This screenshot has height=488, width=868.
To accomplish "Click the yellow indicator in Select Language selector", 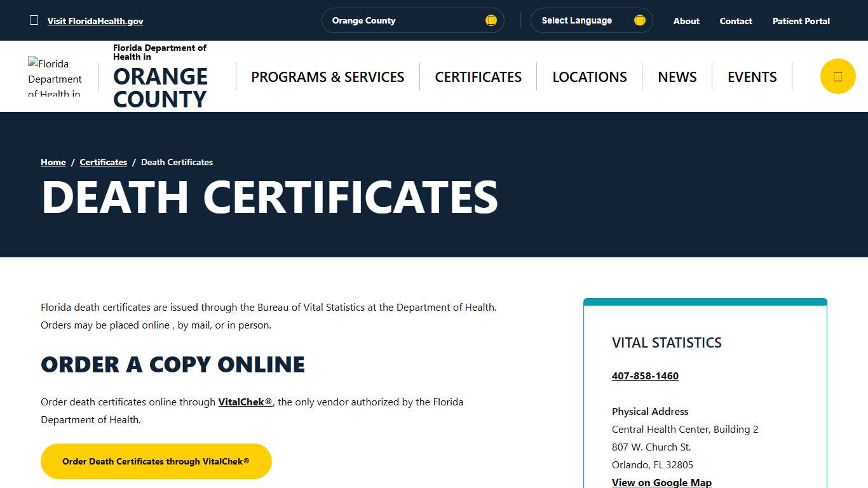I will pyautogui.click(x=639, y=20).
